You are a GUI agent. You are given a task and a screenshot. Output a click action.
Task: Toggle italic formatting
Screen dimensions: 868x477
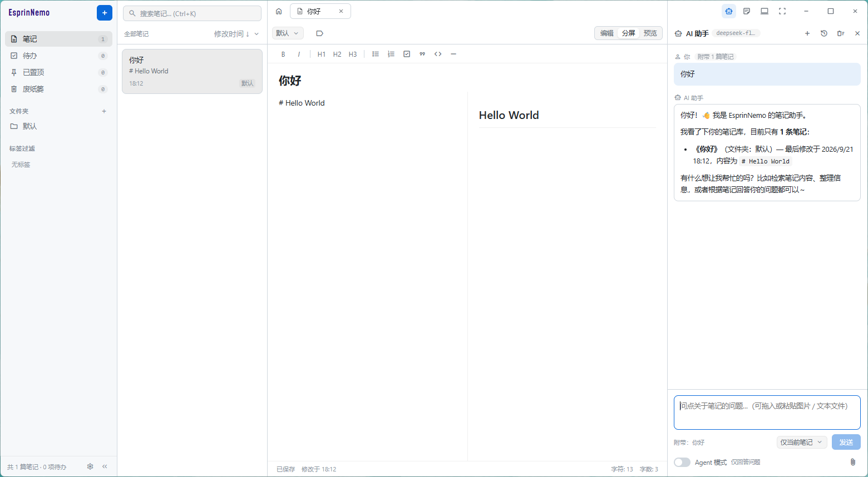pyautogui.click(x=299, y=54)
